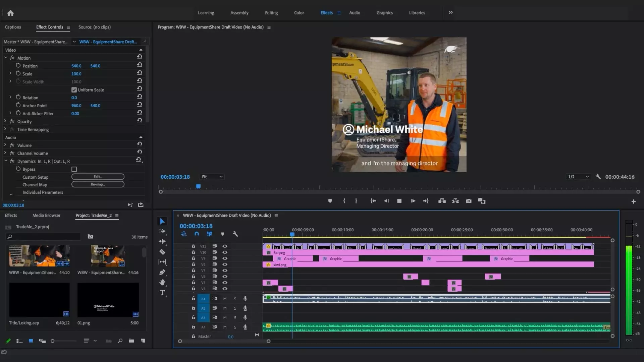Click the Lift button in Program monitor

(442, 201)
